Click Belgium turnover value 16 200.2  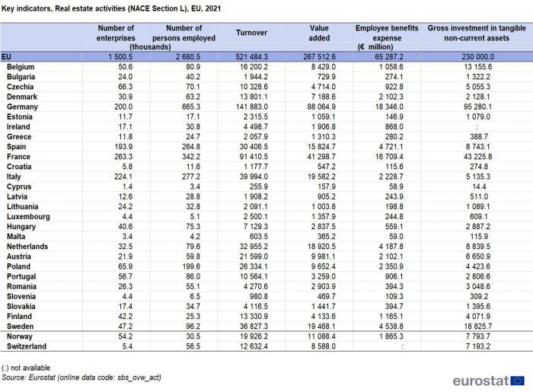[x=254, y=67]
